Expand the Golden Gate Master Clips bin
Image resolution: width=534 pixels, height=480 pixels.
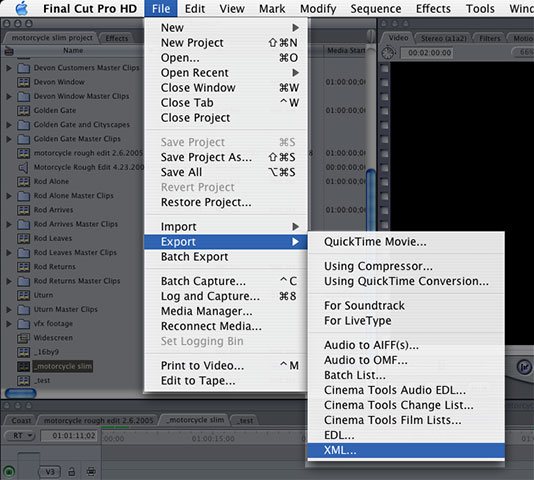pyautogui.click(x=9, y=139)
